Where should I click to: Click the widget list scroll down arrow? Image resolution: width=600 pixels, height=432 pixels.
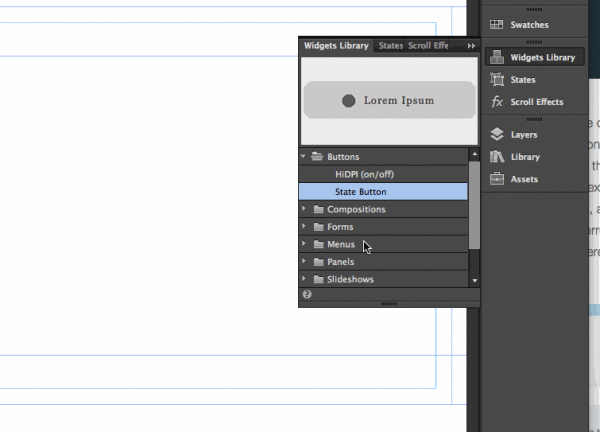click(x=474, y=280)
